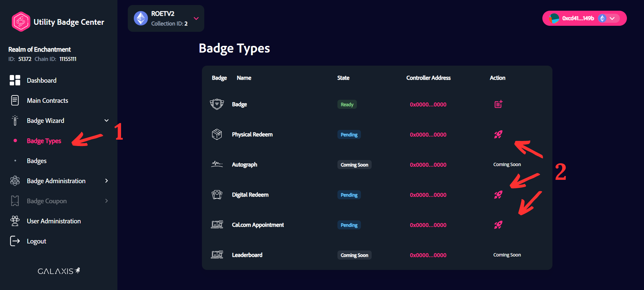Select Badges under Badge Wizard
This screenshot has height=290, width=644.
click(37, 161)
